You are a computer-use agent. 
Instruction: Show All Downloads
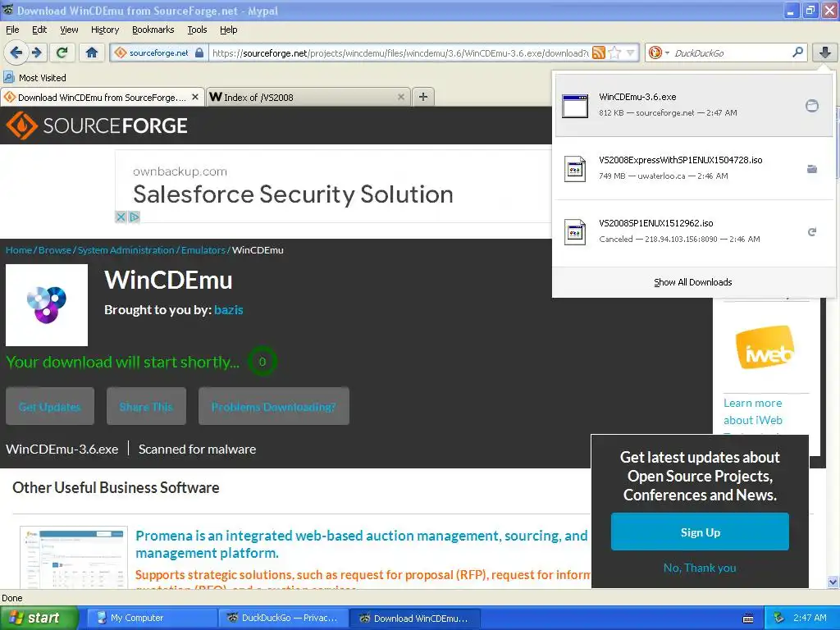(692, 282)
